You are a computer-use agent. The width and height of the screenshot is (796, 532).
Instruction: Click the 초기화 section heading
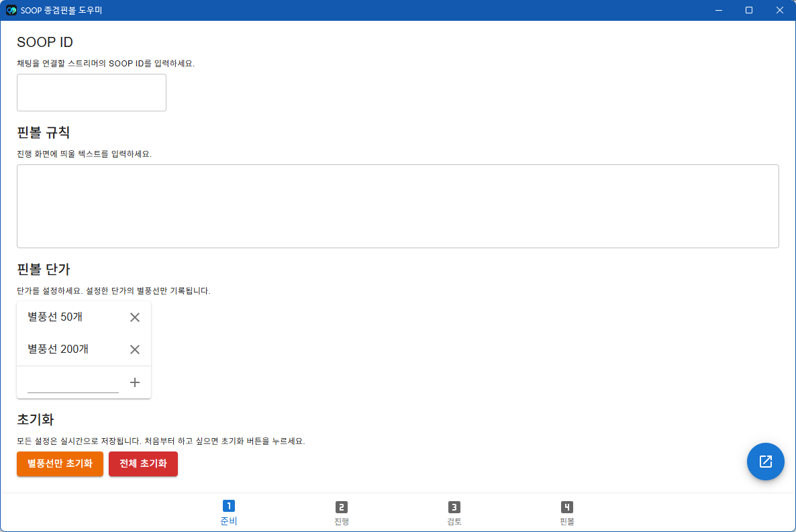tap(35, 419)
